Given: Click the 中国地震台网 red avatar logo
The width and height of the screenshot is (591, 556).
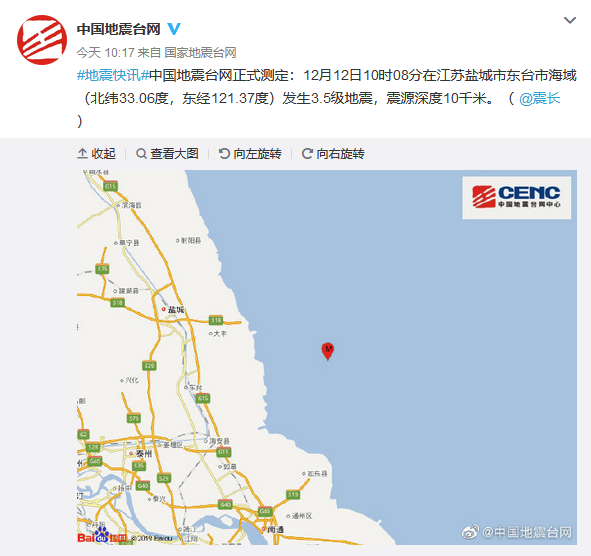Looking at the screenshot, I should click(42, 40).
